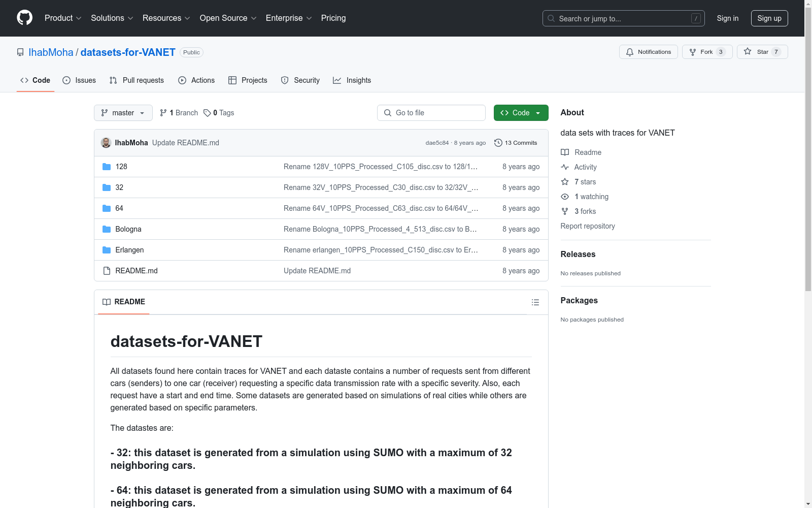Click the commit history clock icon
Image resolution: width=812 pixels, height=508 pixels.
tap(497, 143)
